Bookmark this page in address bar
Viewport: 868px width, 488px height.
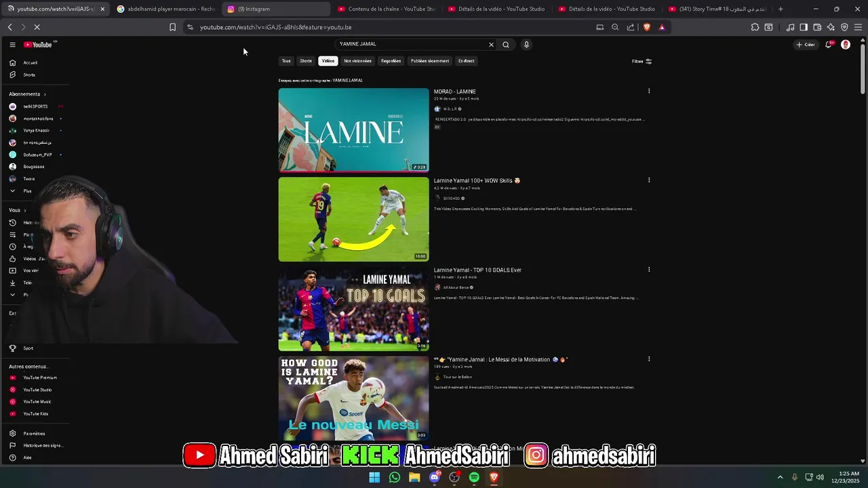coord(172,27)
